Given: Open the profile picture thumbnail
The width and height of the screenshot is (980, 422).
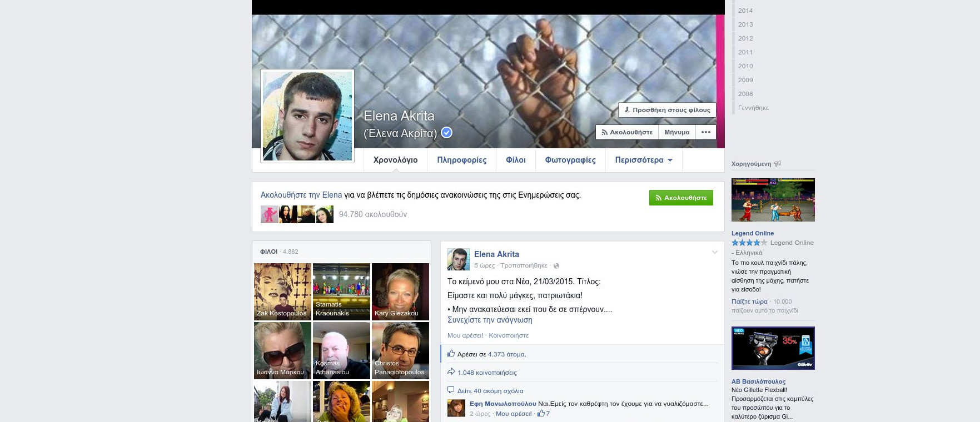Looking at the screenshot, I should [x=307, y=116].
